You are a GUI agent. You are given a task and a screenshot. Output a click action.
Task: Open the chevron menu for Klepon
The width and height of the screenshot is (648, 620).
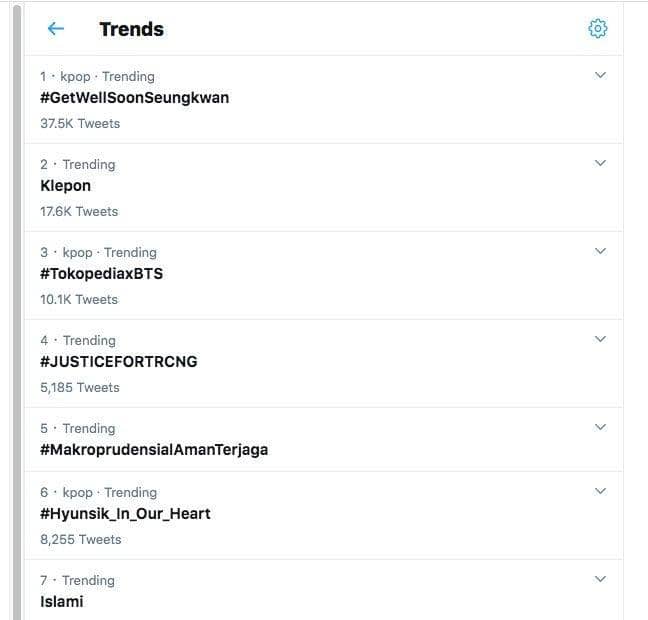[600, 163]
